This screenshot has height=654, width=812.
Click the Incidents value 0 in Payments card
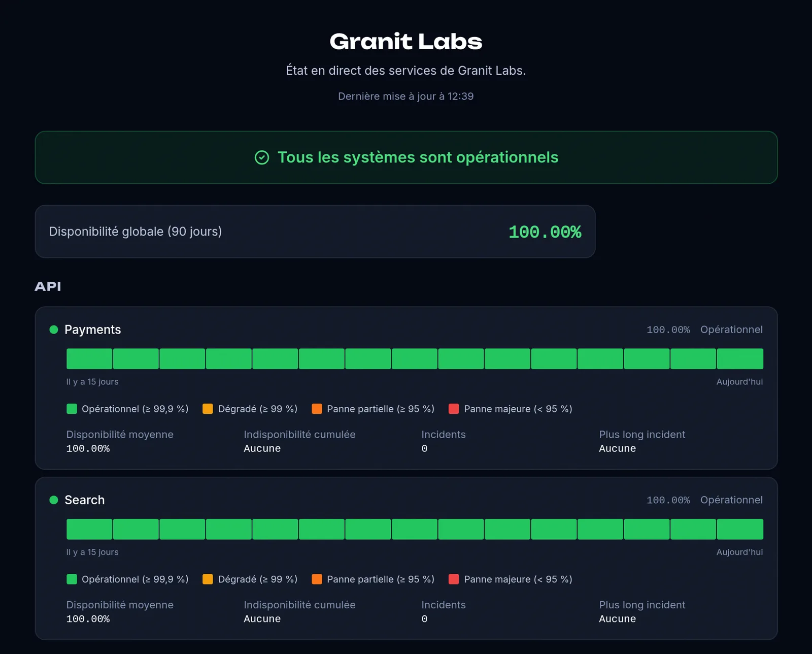tap(424, 449)
